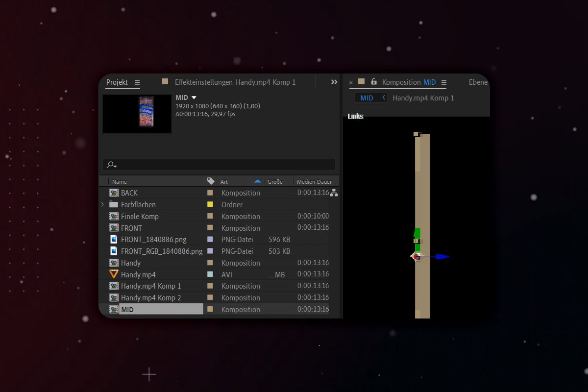Click the composition icon beside Finale Komp
The width and height of the screenshot is (588, 392).
pos(114,216)
